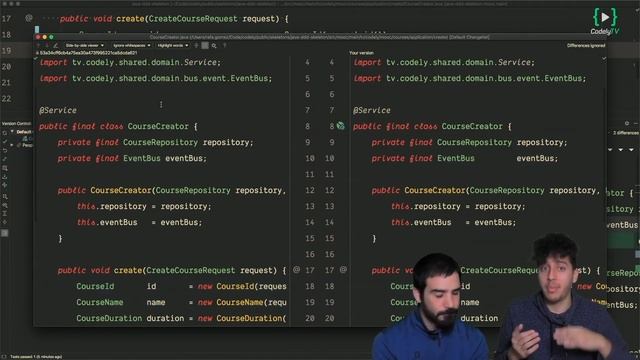Click the square preview icon at sidebar bottom
Viewport: 640px width, 360px height.
click(x=5, y=233)
